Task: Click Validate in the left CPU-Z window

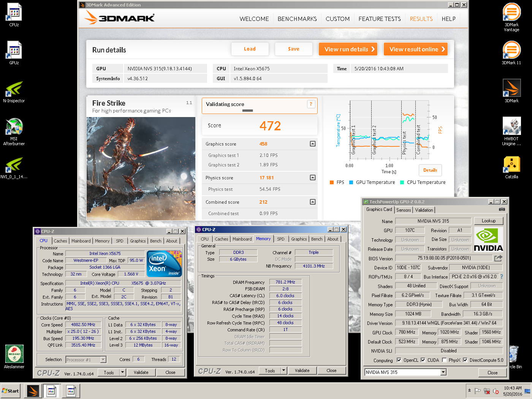Action: [x=141, y=372]
